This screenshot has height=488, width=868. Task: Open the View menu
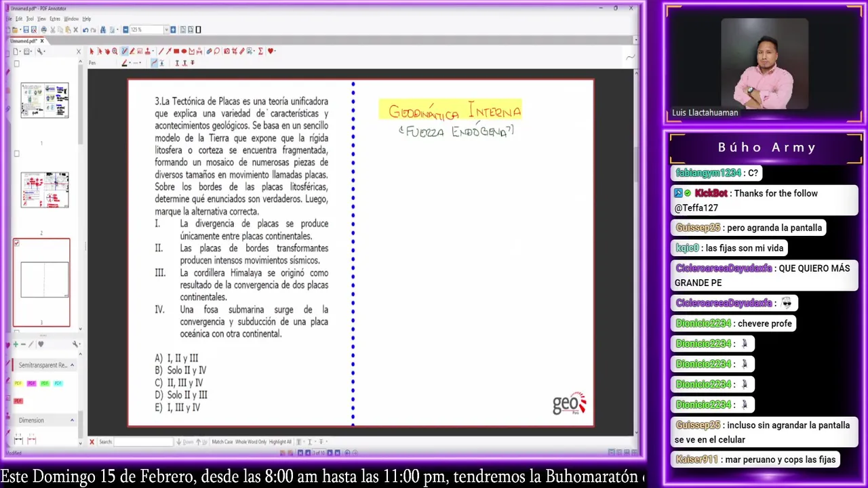coord(41,19)
